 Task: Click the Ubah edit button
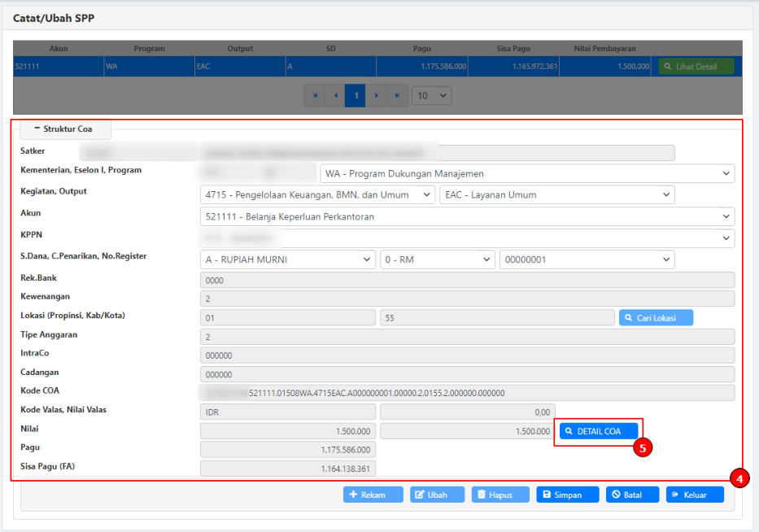pos(437,495)
